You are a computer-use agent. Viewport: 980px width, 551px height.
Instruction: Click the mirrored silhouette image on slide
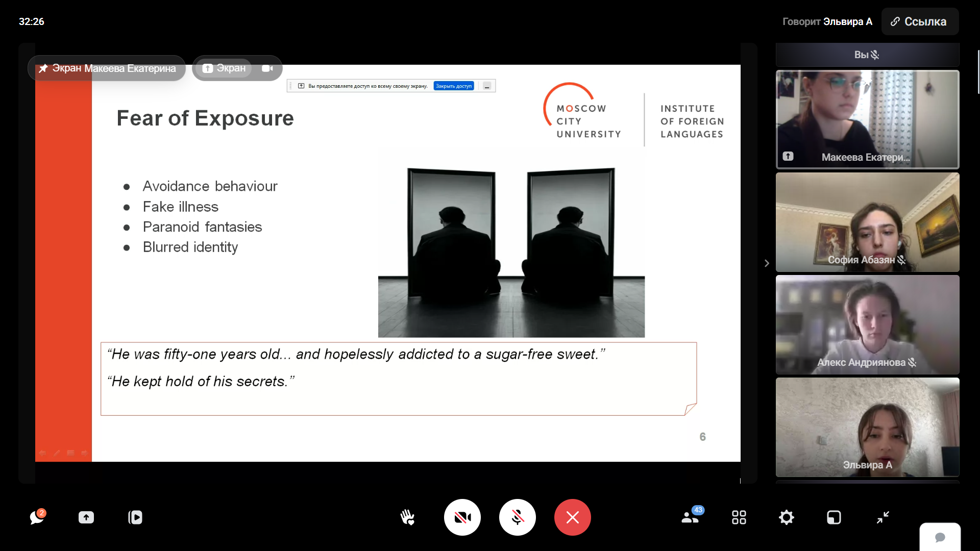[511, 252]
